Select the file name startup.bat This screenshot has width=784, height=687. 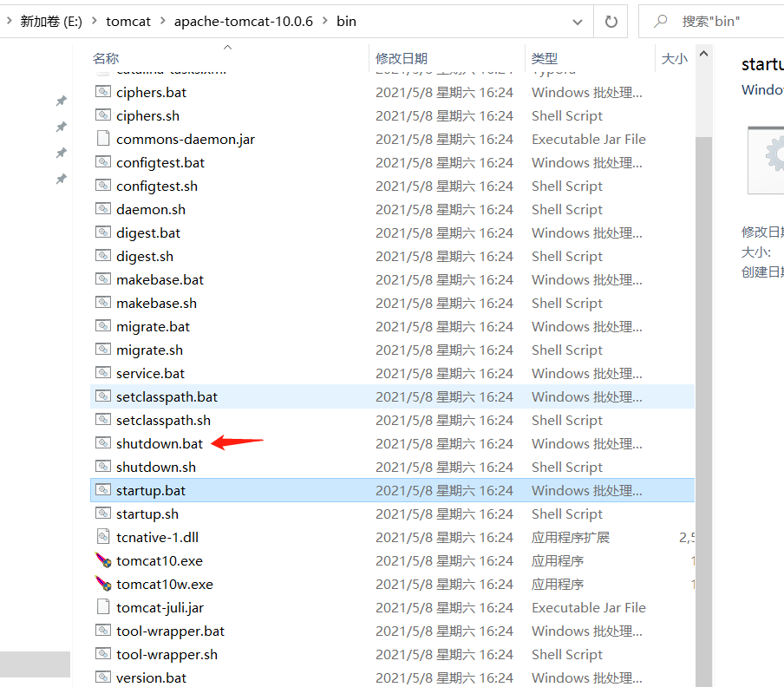point(151,490)
